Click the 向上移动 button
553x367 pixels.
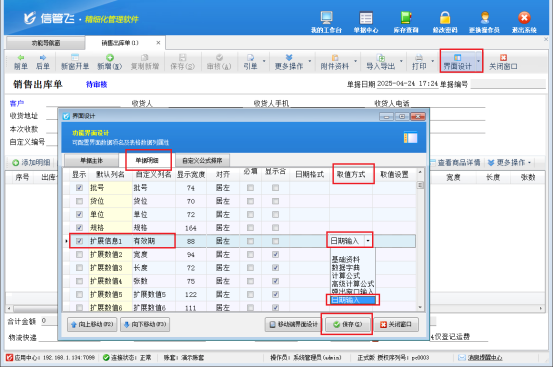pos(92,324)
